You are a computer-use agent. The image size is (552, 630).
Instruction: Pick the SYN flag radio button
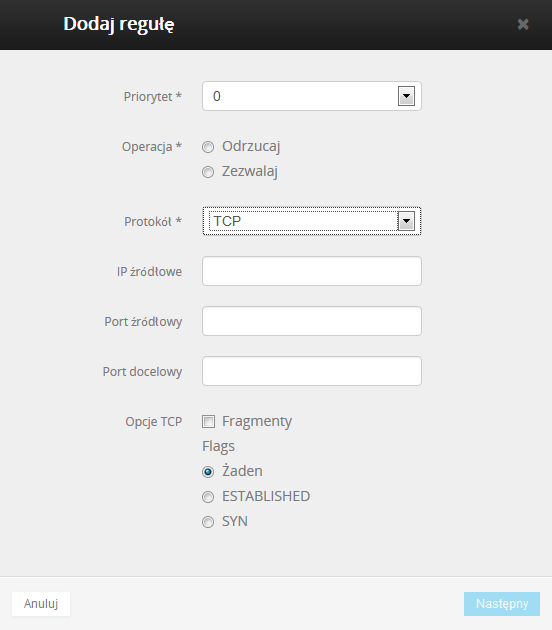coord(208,522)
